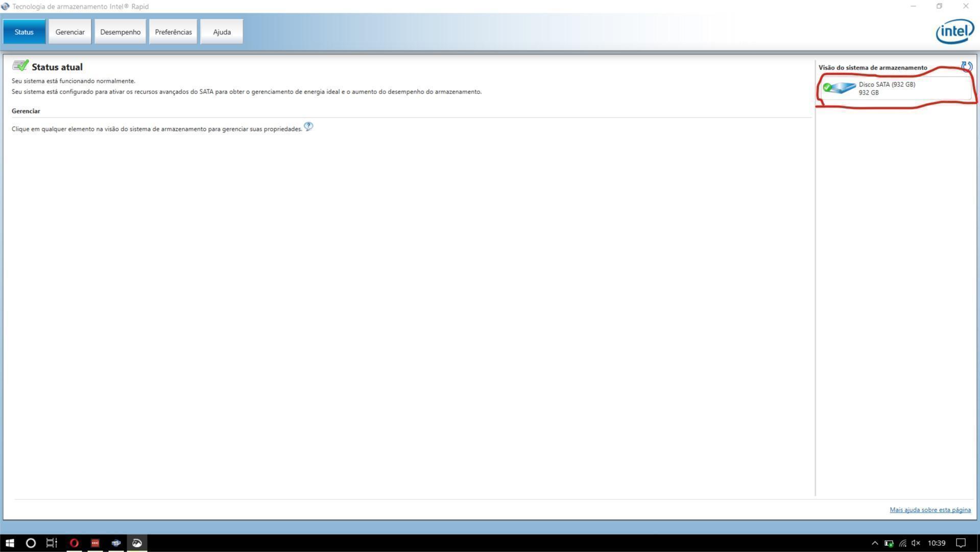Open the Wi-Fi network tray icon
The width and height of the screenshot is (980, 552).
[x=902, y=543]
